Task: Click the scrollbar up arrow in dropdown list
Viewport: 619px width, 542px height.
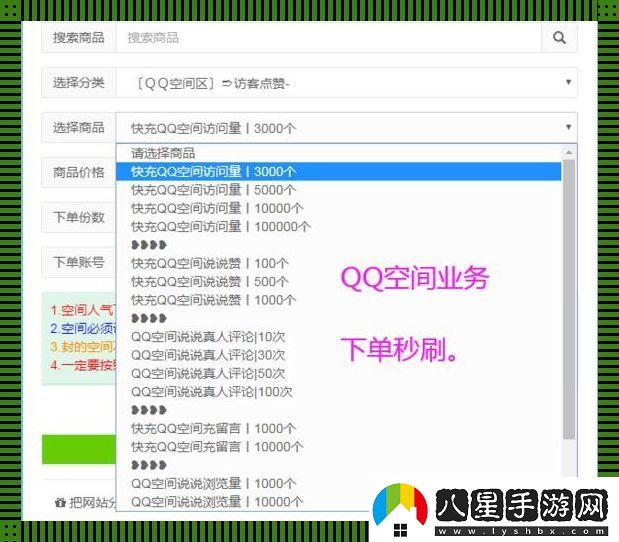Action: coord(569,152)
